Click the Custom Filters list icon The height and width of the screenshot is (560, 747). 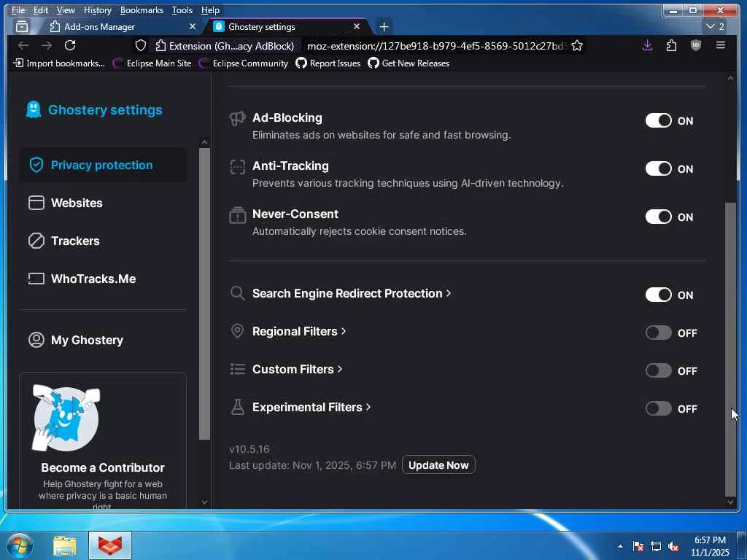pos(237,369)
